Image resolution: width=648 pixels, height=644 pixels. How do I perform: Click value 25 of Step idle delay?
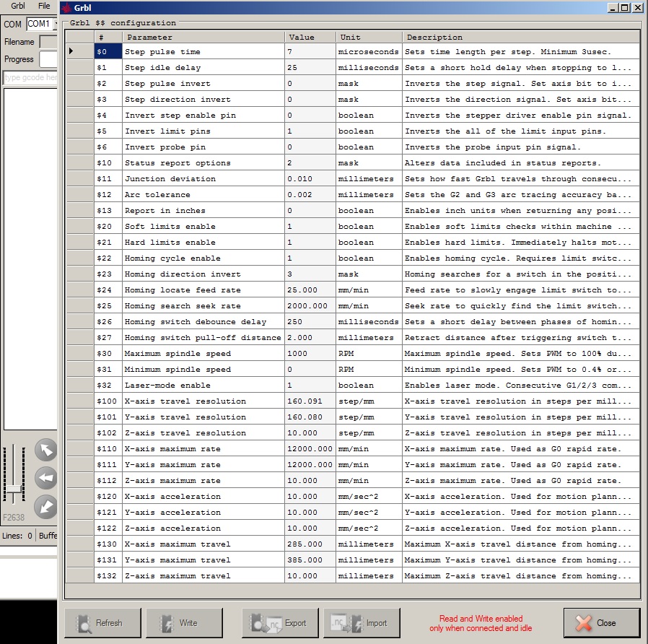click(x=310, y=67)
